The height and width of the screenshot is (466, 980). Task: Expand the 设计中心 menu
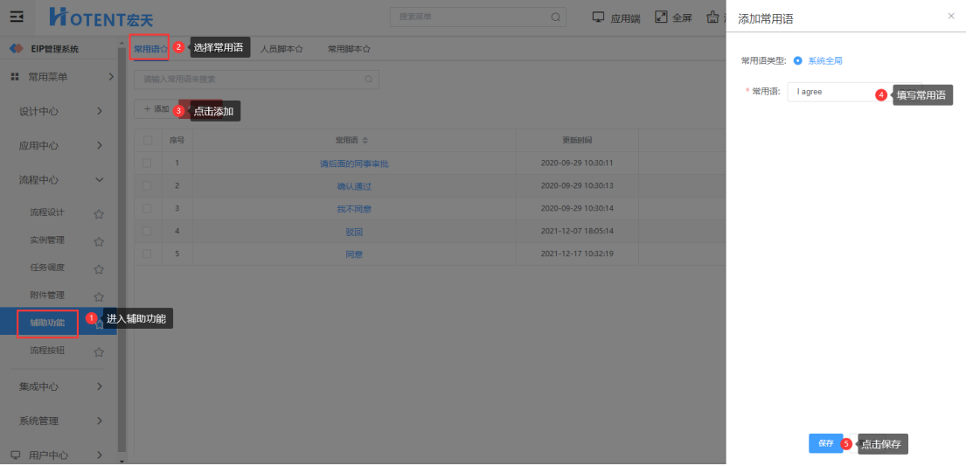[x=100, y=111]
